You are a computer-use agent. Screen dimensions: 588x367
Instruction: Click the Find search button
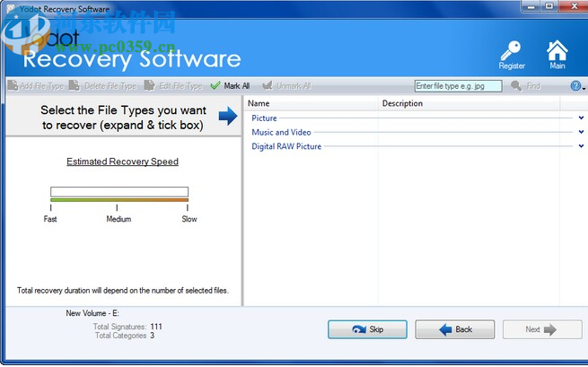[x=526, y=86]
